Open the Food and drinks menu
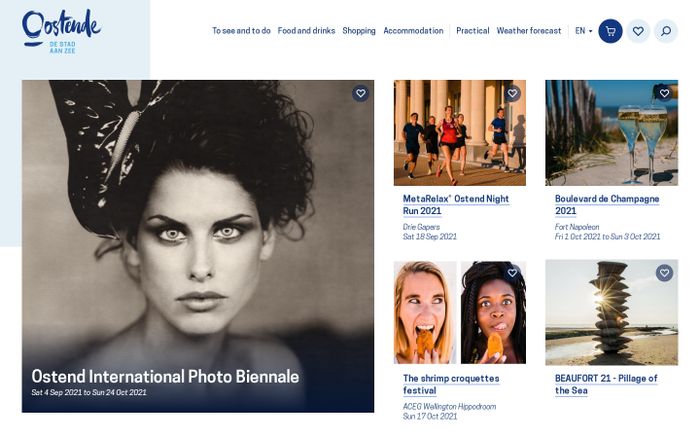The image size is (700, 438). (x=306, y=31)
